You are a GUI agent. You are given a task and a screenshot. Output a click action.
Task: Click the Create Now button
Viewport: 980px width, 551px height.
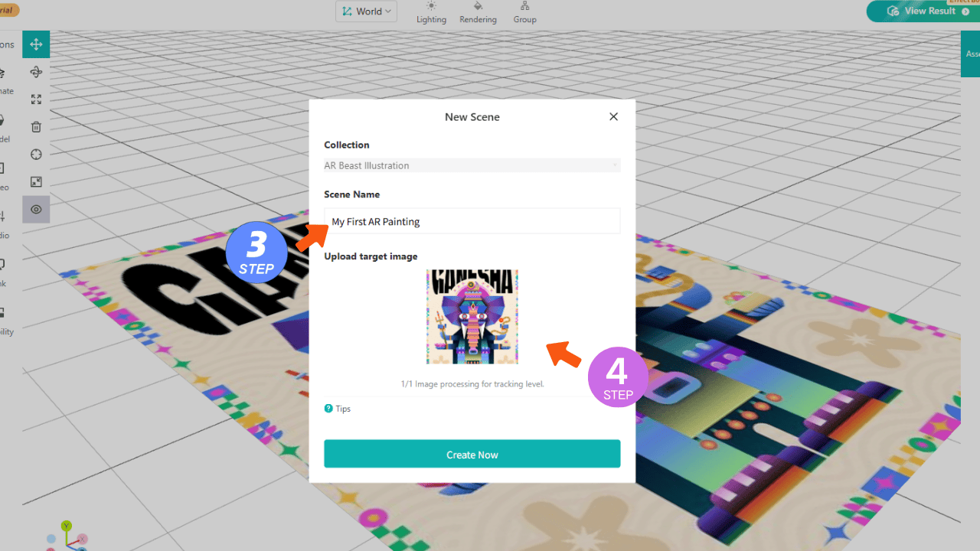pyautogui.click(x=472, y=454)
